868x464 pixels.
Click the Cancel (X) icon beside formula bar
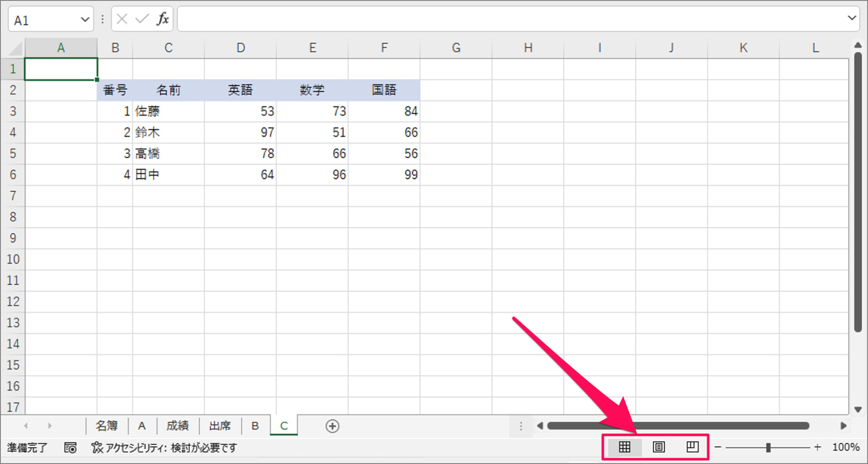[x=121, y=18]
